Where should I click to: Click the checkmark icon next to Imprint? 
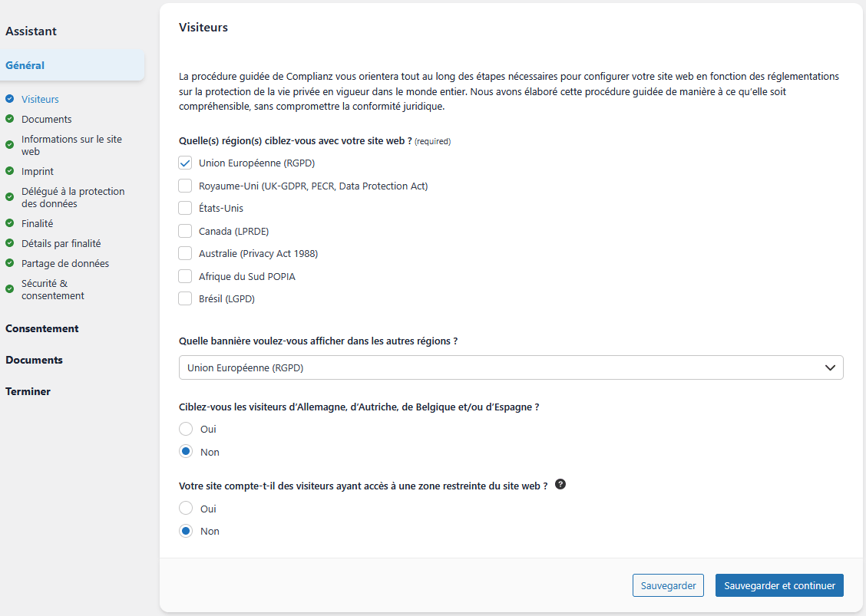tap(8, 171)
